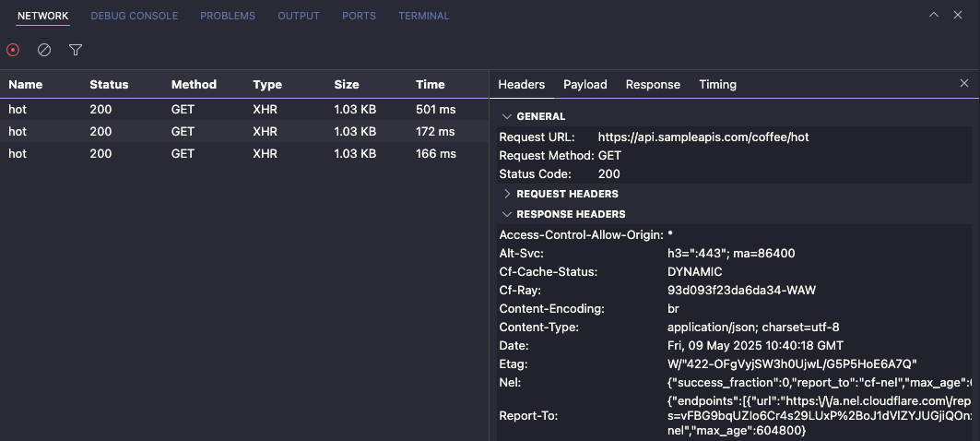Click the Status column header
The width and height of the screenshot is (980, 441).
coord(109,84)
